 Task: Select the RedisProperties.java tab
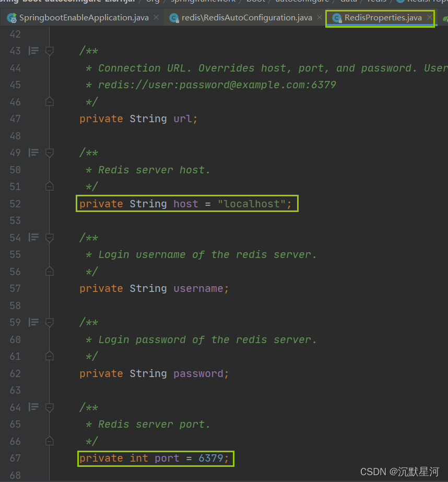point(383,18)
